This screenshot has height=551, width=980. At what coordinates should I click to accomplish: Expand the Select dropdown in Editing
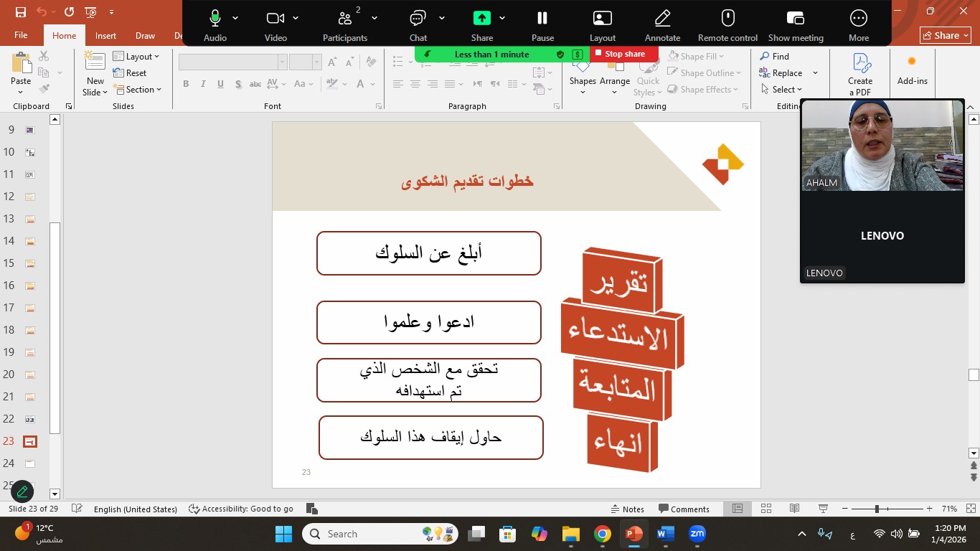click(x=783, y=90)
